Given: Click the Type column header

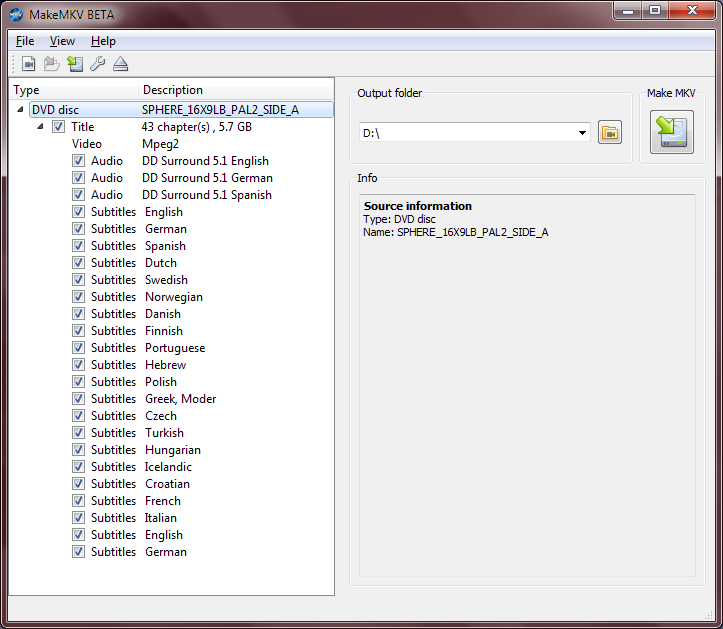Looking at the screenshot, I should [74, 89].
